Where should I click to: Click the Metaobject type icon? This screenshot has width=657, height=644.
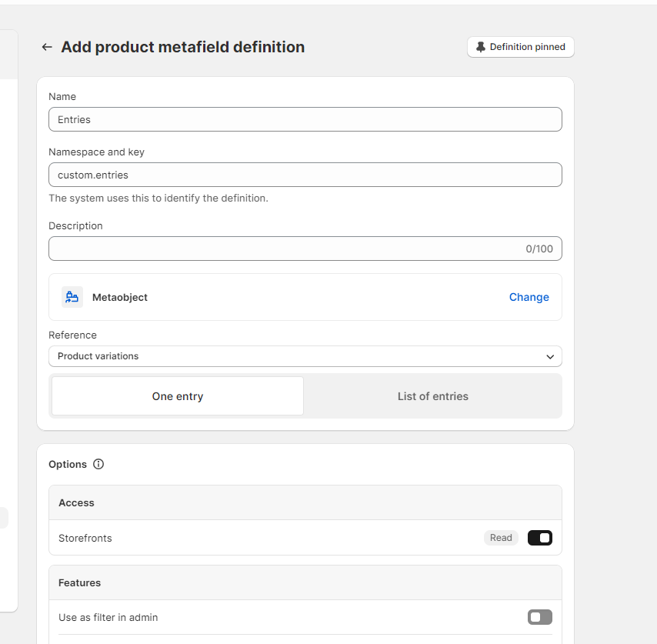pos(72,297)
